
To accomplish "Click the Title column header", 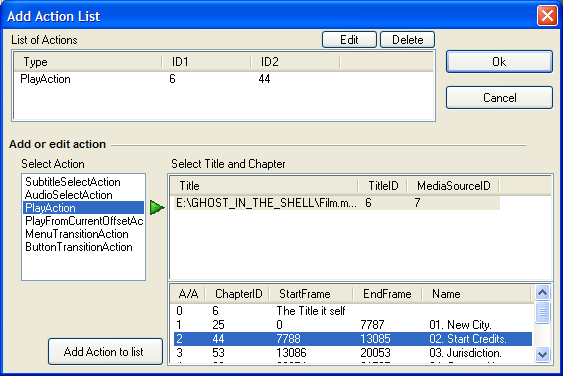I will 264,186.
